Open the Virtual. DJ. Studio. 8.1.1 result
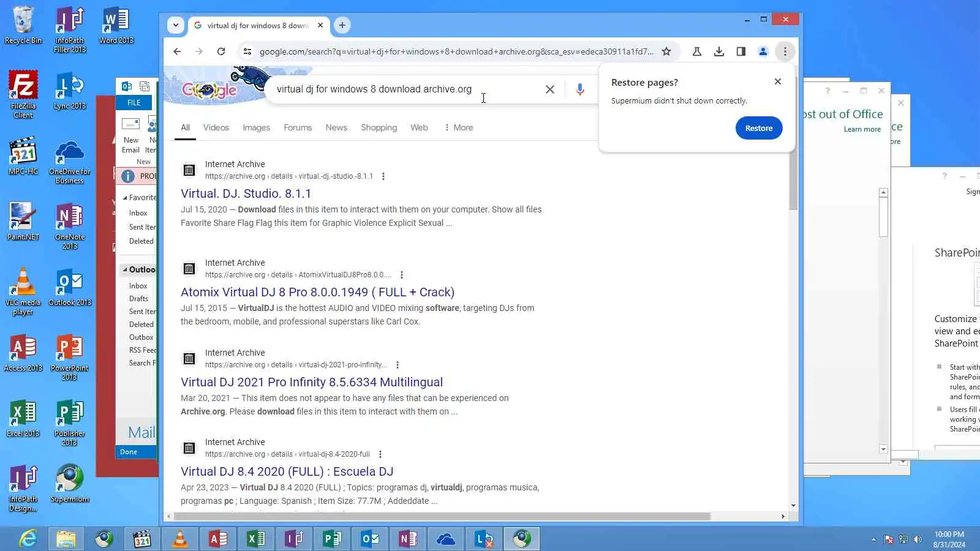 point(246,193)
